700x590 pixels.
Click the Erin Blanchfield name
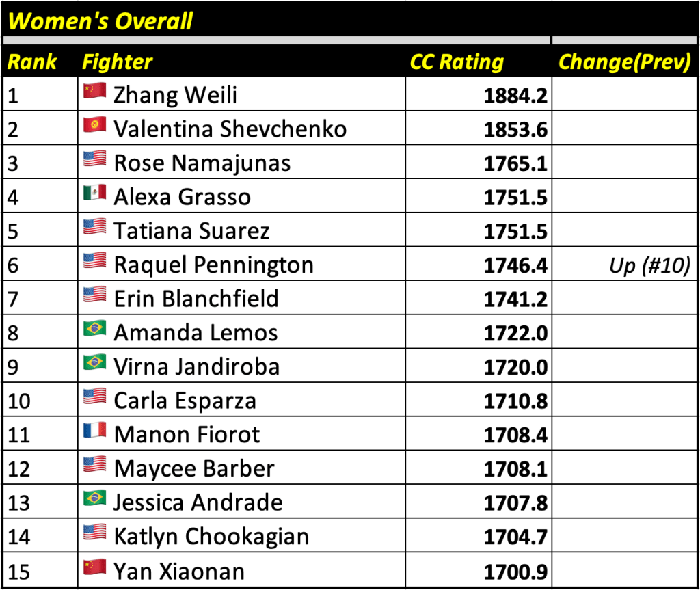coord(196,299)
